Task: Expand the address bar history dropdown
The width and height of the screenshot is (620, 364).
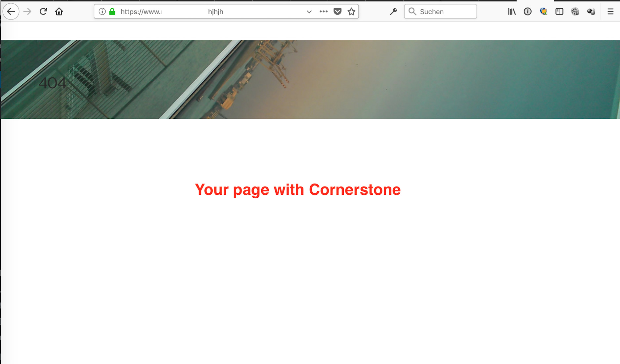Action: tap(309, 12)
